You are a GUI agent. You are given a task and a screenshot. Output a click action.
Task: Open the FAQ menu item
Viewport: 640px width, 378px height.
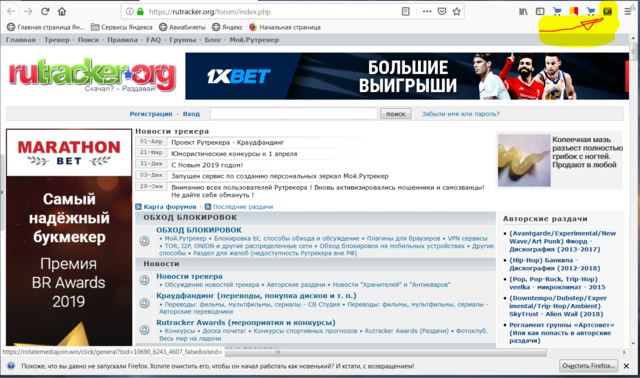pyautogui.click(x=153, y=40)
